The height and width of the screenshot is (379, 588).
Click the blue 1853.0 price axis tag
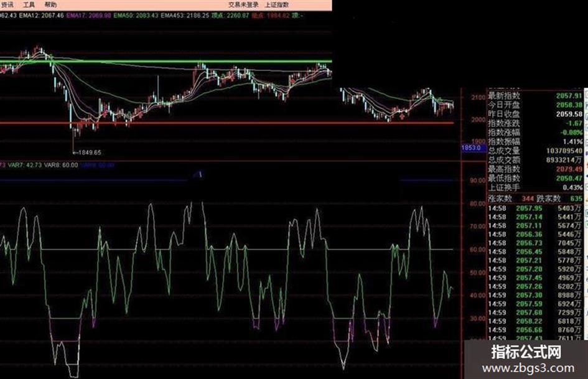pyautogui.click(x=471, y=148)
